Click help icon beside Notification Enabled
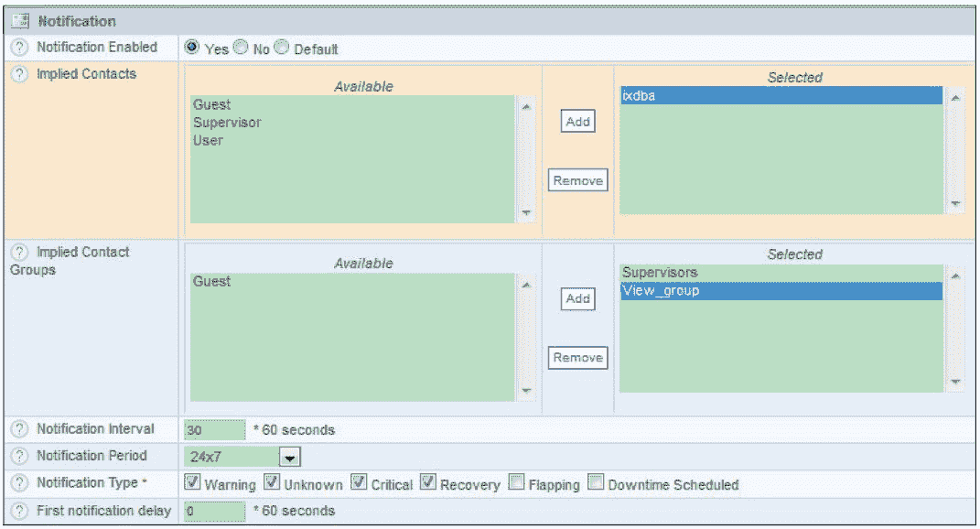The width and height of the screenshot is (980, 529). 18,48
